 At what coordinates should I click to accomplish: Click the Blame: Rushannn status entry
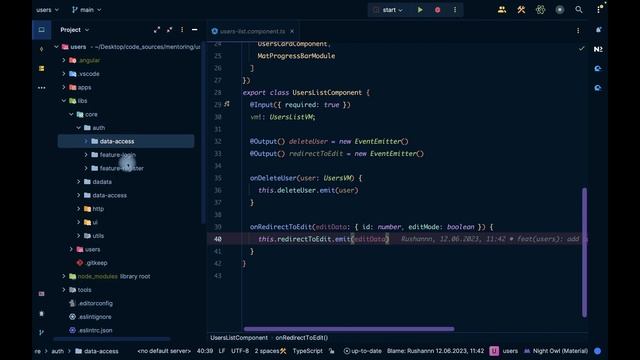(x=435, y=351)
